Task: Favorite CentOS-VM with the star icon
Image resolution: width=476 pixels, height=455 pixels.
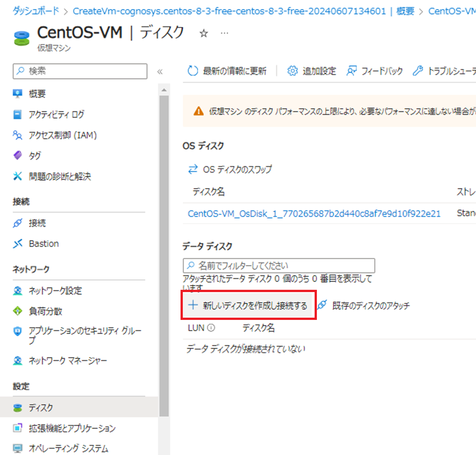Action: tap(203, 33)
